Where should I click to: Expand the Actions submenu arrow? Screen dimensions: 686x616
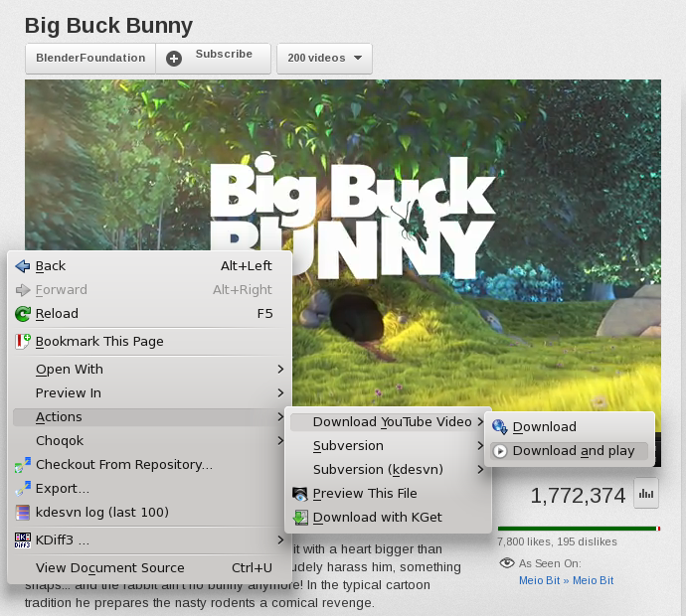(x=280, y=417)
